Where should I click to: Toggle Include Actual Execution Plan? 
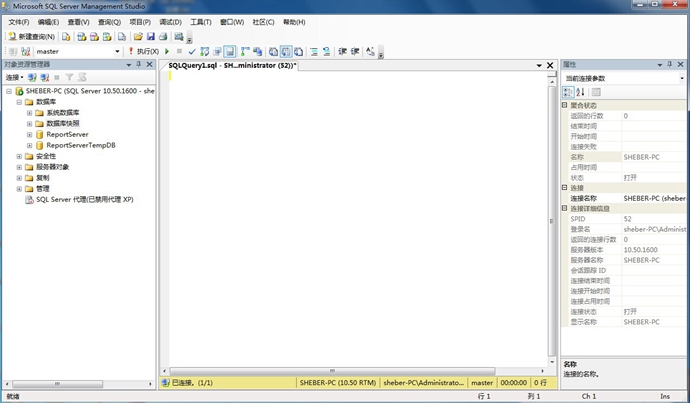click(245, 51)
